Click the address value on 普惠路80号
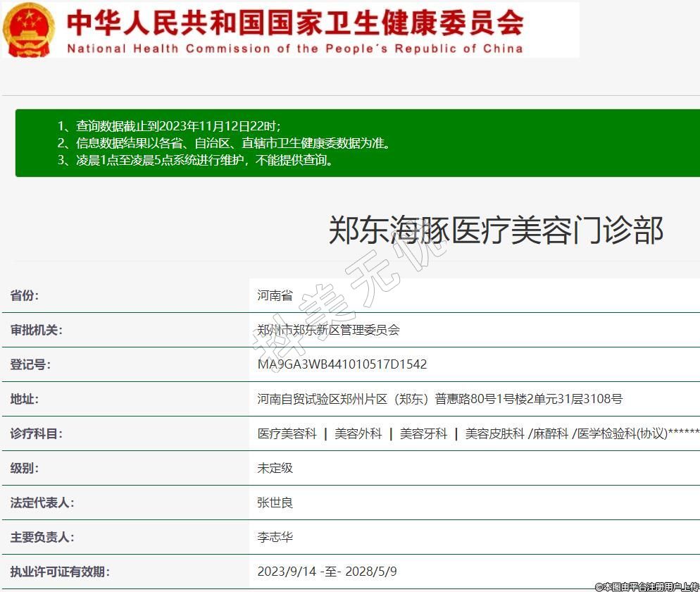This screenshot has width=700, height=592. [439, 399]
